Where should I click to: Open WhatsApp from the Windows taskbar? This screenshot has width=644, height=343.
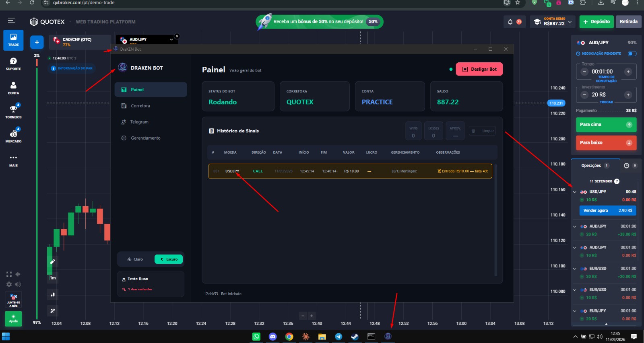pyautogui.click(x=256, y=337)
